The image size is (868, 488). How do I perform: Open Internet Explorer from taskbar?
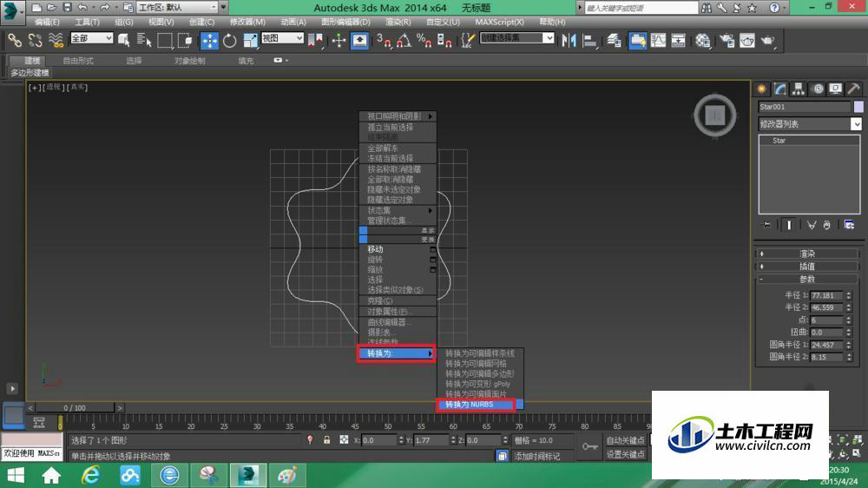(x=91, y=476)
